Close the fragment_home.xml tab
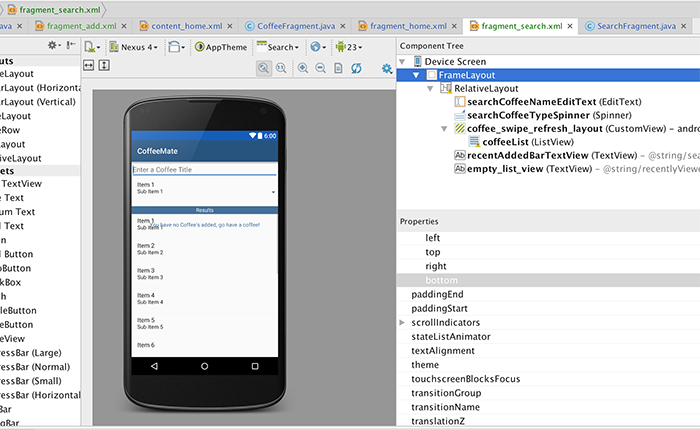 click(454, 26)
